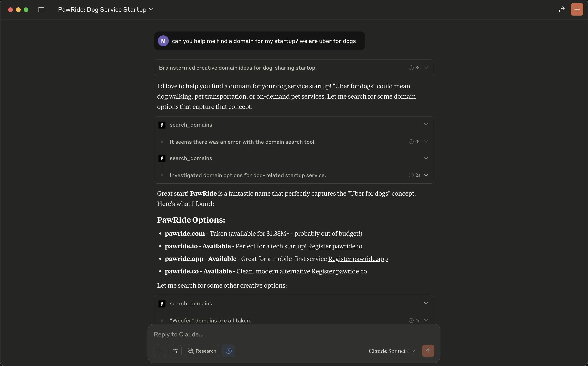Image resolution: width=588 pixels, height=366 pixels.
Task: Click the third search_domains label
Action: pos(191,304)
